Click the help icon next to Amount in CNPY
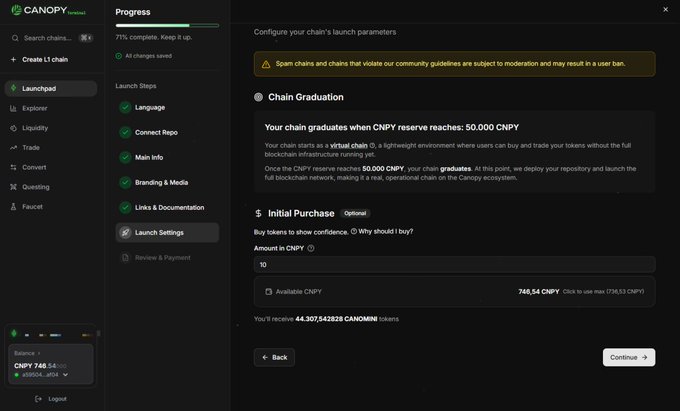Image resolution: width=680 pixels, height=411 pixels. 311,248
